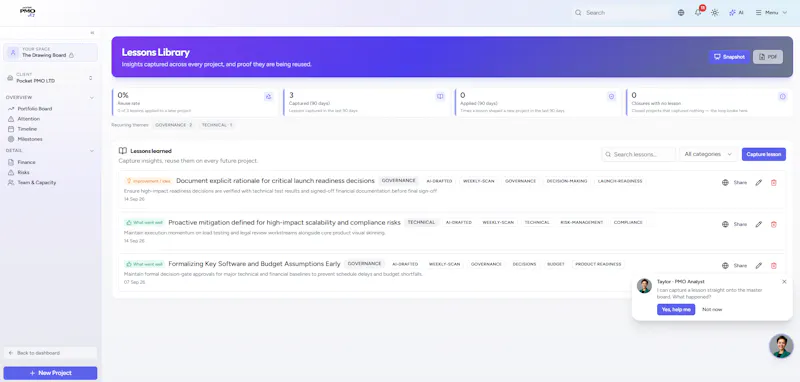Edit the Proactive mitigation lesson

pyautogui.click(x=759, y=224)
